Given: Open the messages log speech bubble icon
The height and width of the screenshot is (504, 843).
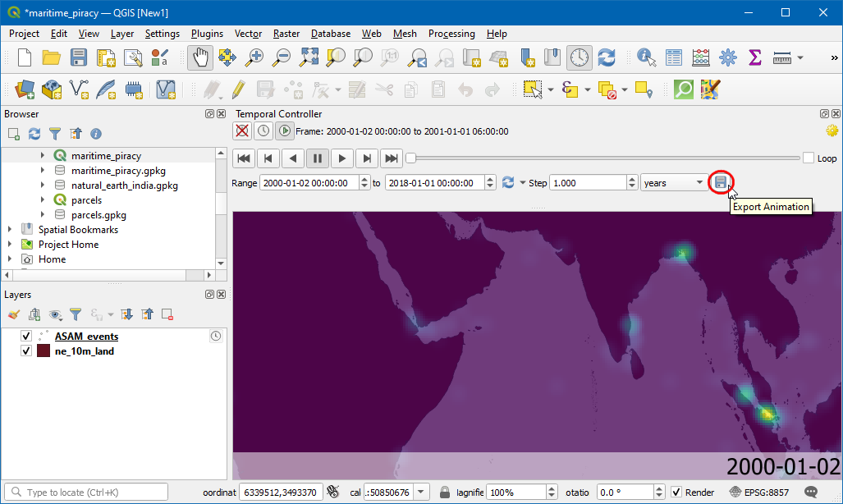Looking at the screenshot, I should pyautogui.click(x=811, y=492).
